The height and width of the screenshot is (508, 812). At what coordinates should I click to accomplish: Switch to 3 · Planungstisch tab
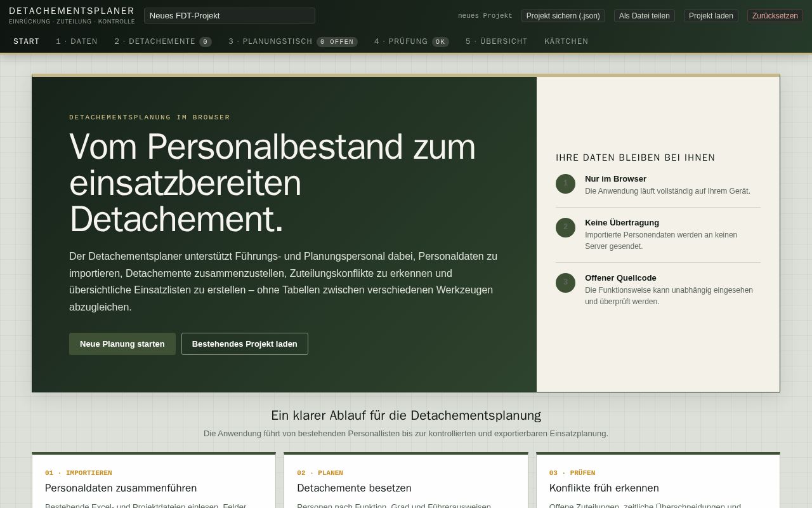[292, 41]
